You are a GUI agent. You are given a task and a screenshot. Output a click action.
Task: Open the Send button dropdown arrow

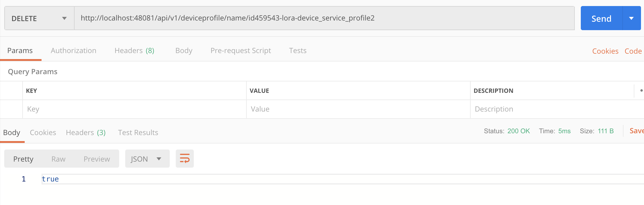coord(631,18)
